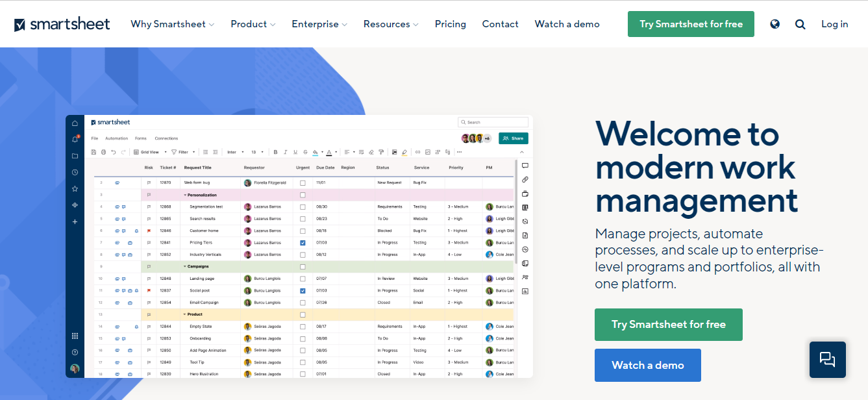The height and width of the screenshot is (400, 868).
Task: Expand the Enterprise nav dropdown
Action: click(319, 24)
